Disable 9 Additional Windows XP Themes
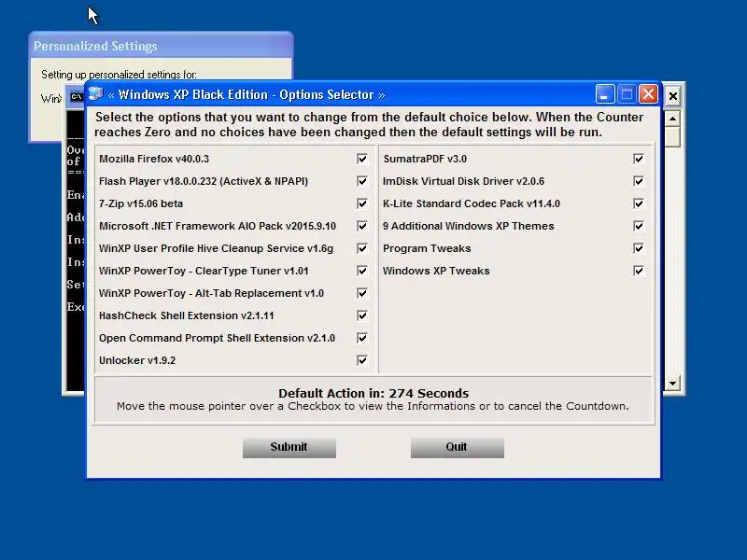This screenshot has height=560, width=747. pyautogui.click(x=639, y=226)
